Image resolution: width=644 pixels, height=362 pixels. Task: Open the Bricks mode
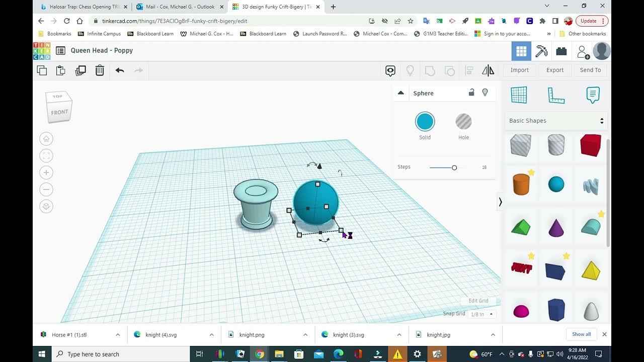click(561, 51)
